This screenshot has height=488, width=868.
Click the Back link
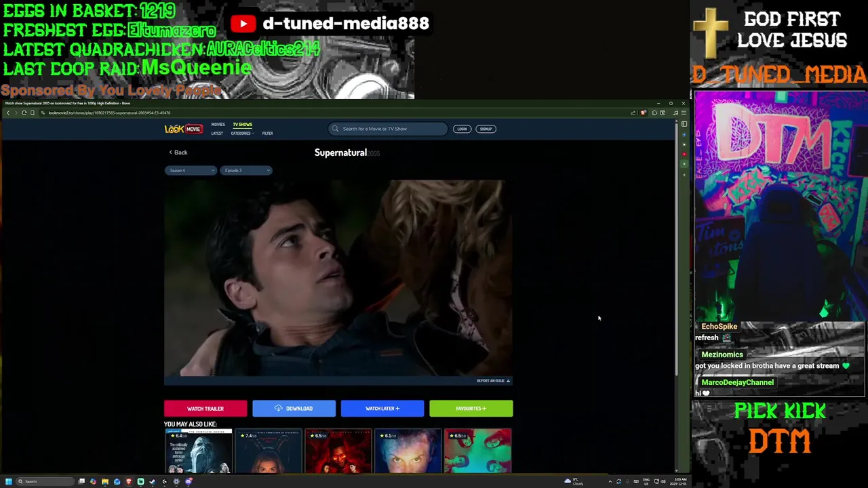178,152
